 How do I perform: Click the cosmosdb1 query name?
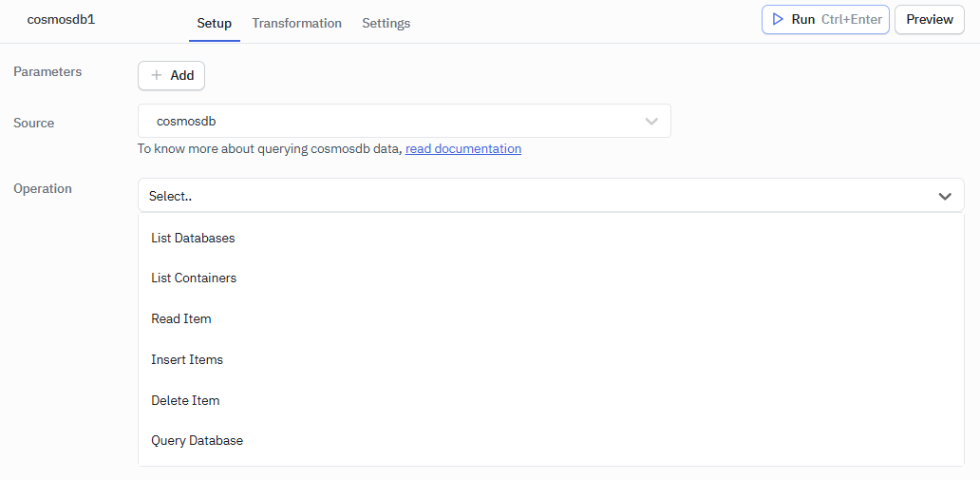point(61,19)
